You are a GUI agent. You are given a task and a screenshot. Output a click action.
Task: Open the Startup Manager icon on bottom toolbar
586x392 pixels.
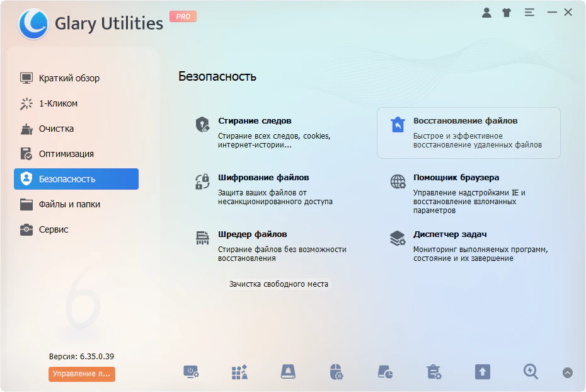pos(192,372)
